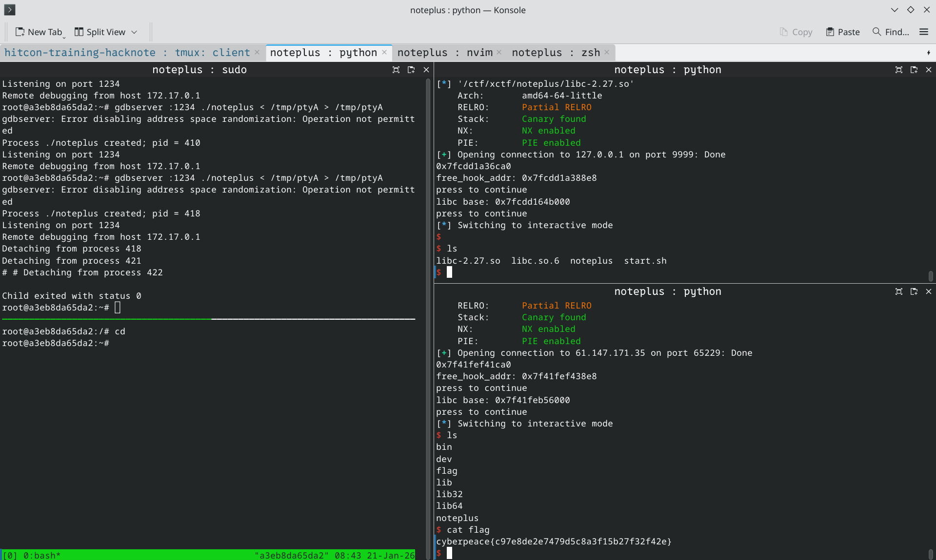The width and height of the screenshot is (936, 560).
Task: Switch to the hitcon-training-hacknote tmux tab
Action: pyautogui.click(x=127, y=53)
